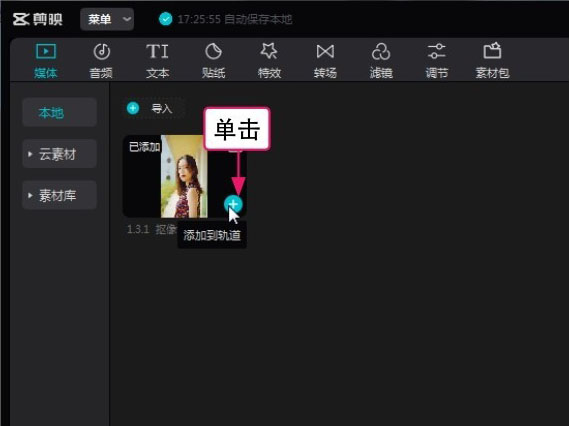The image size is (569, 426).
Task: Select the 文本 text tool icon
Action: pyautogui.click(x=157, y=52)
